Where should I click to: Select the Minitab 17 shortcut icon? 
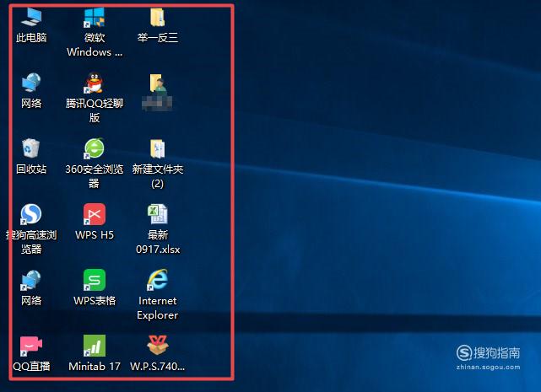(95, 346)
